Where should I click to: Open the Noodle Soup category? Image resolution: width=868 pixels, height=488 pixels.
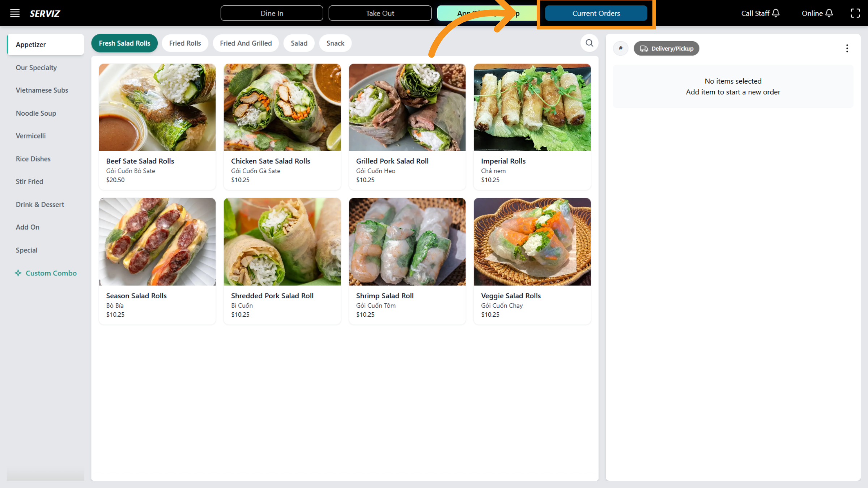point(36,113)
